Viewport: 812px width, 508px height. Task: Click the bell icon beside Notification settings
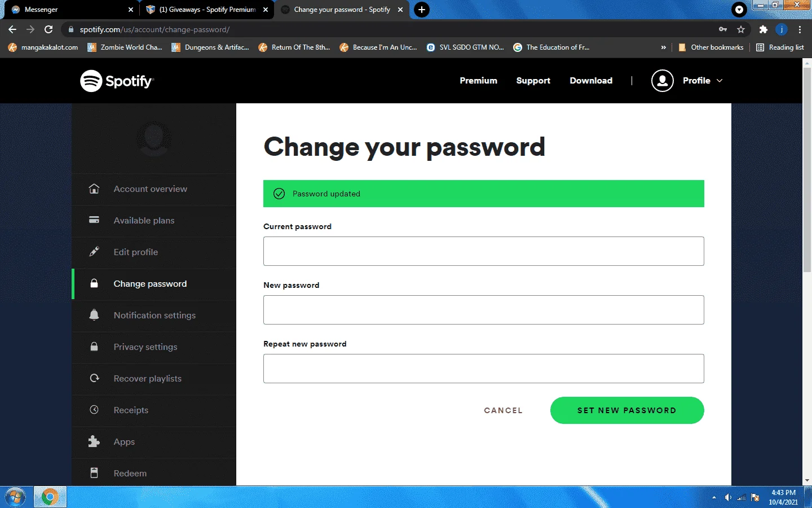pyautogui.click(x=94, y=315)
